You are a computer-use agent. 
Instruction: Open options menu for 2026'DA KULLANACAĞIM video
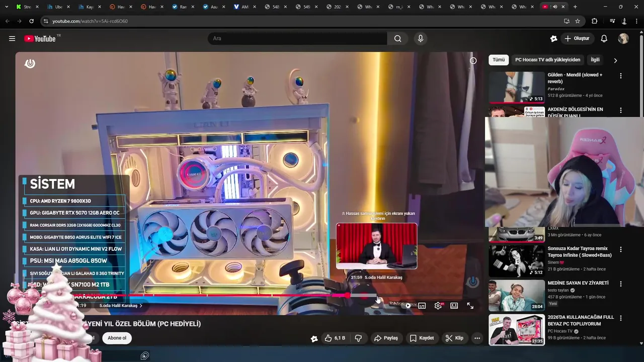(x=621, y=318)
